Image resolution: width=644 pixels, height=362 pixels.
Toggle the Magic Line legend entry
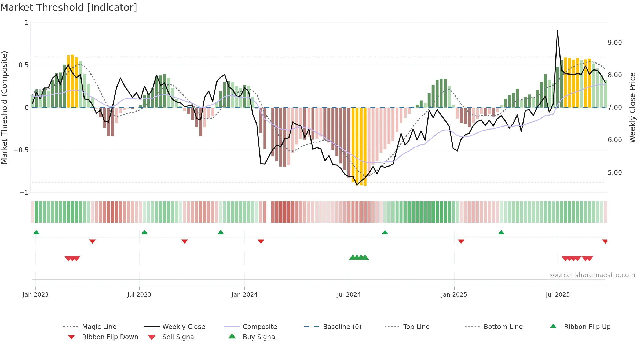pos(90,327)
